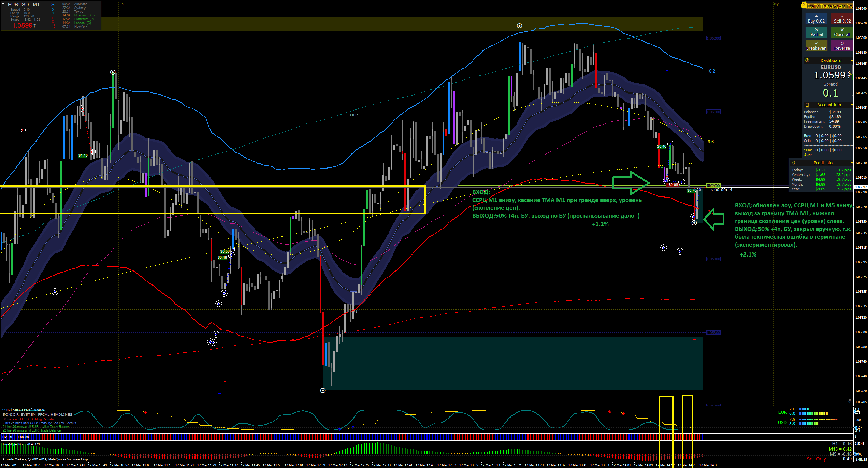
Task: Click the Treasury Sec Lew Speaks headline
Action: pos(39,423)
